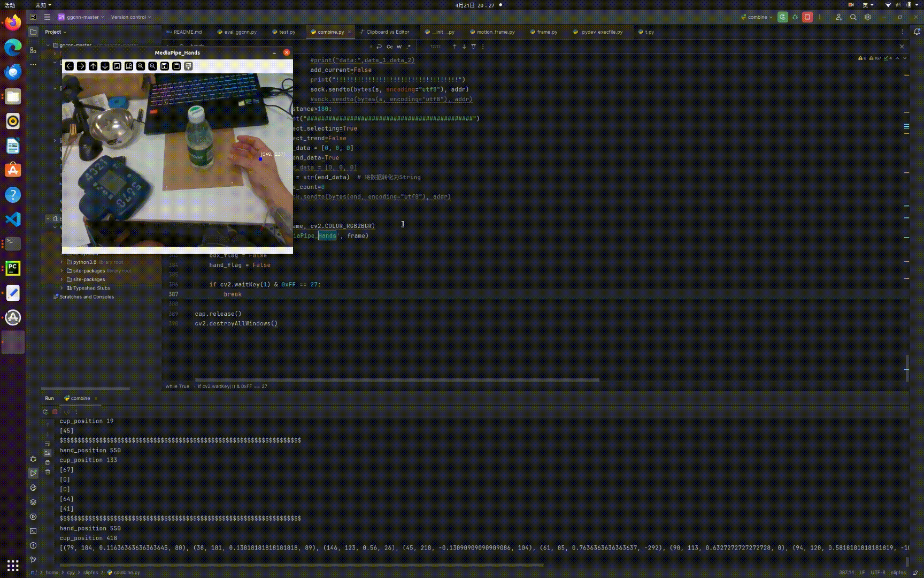The image size is (924, 578).
Task: Switch to the motion_frame.py tab
Action: tap(492, 32)
